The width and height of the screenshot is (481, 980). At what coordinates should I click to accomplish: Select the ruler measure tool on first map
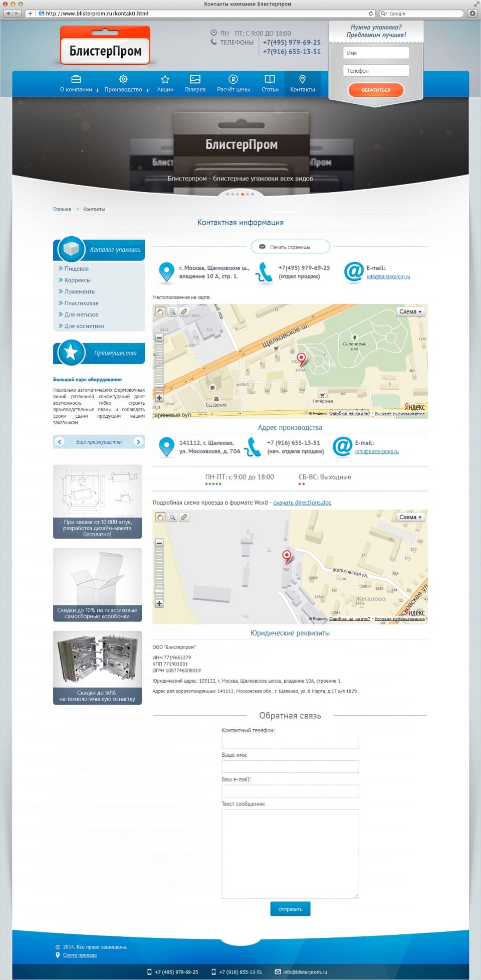(x=184, y=312)
